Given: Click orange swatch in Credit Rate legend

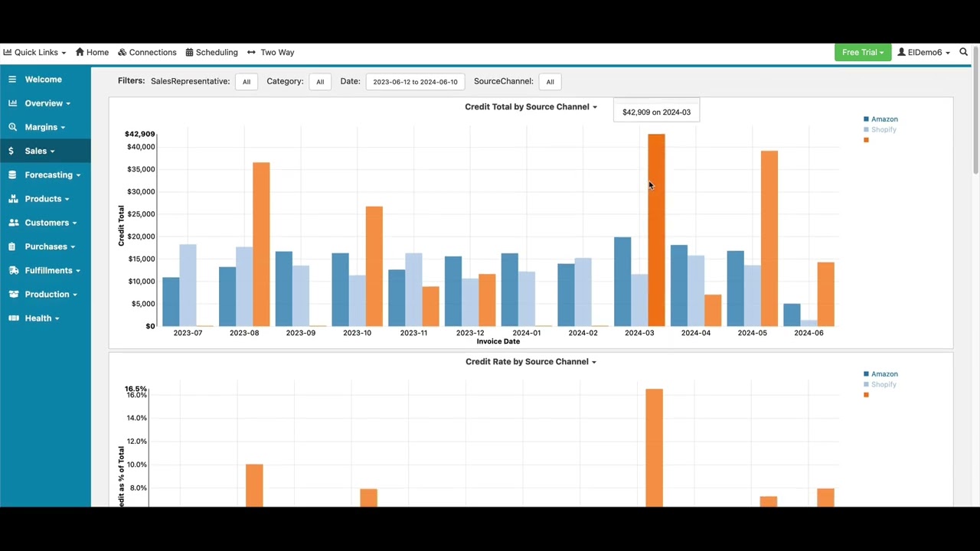Looking at the screenshot, I should (866, 395).
